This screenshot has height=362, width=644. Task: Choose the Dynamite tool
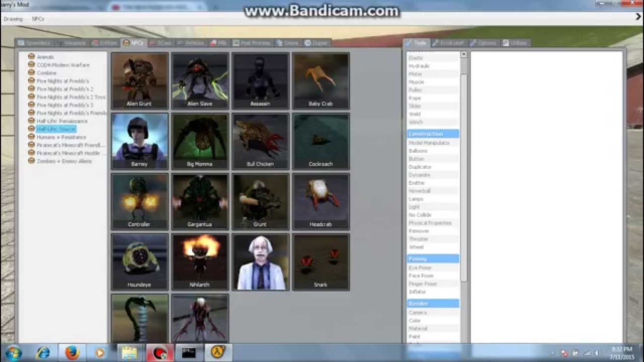pos(419,175)
